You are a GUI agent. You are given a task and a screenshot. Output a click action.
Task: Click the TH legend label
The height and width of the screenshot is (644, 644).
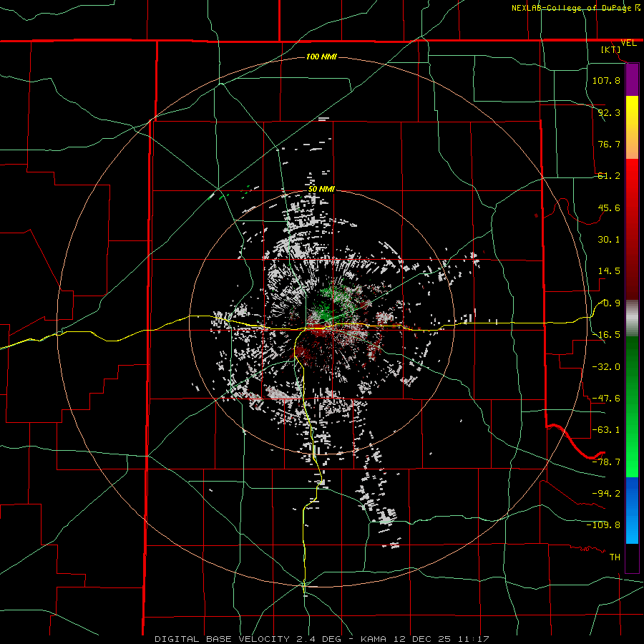pos(615,557)
